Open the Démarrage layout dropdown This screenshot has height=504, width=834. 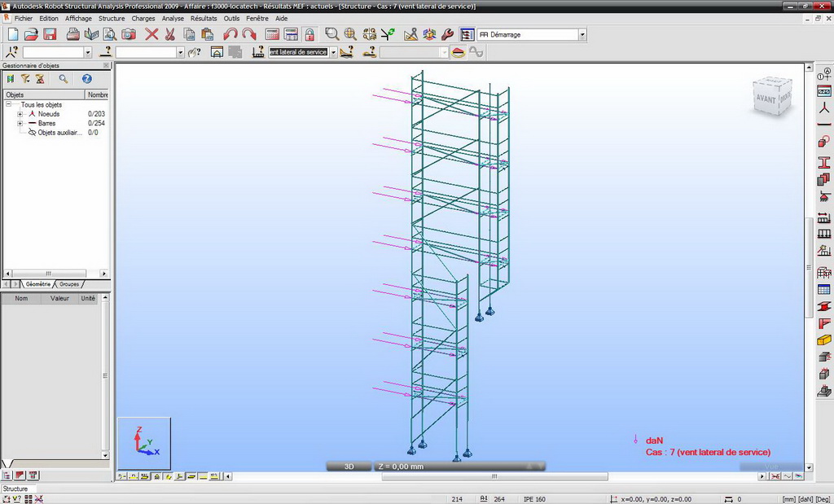click(582, 35)
